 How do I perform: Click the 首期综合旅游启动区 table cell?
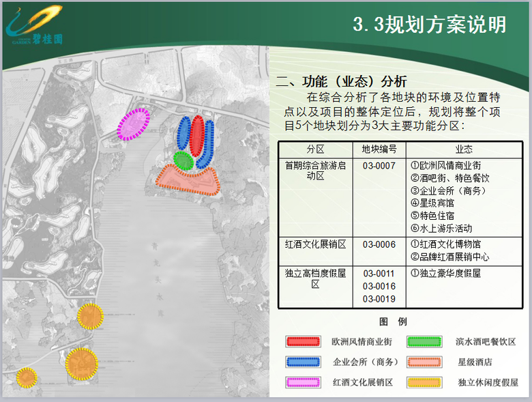click(x=315, y=171)
